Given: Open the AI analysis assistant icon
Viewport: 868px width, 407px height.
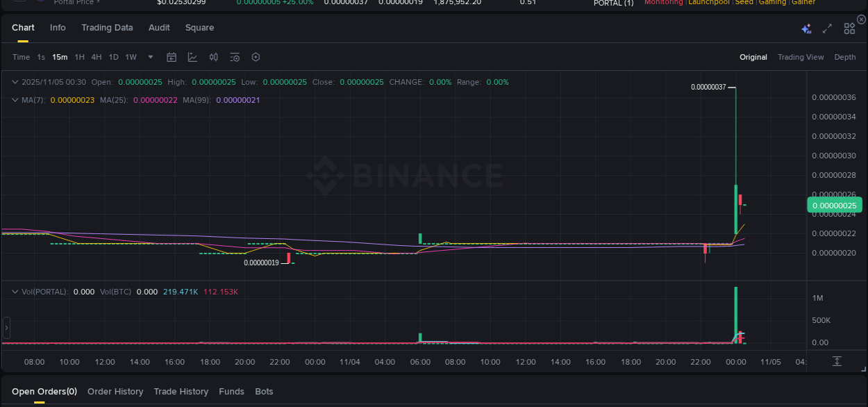Looking at the screenshot, I should click(x=806, y=28).
